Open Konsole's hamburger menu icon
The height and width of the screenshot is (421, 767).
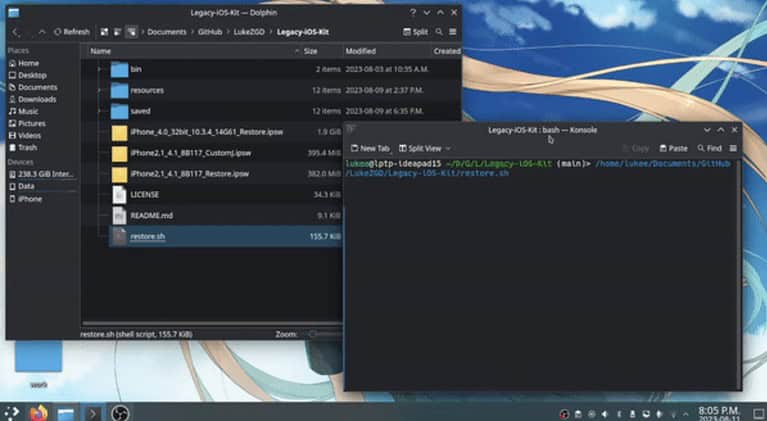click(733, 148)
